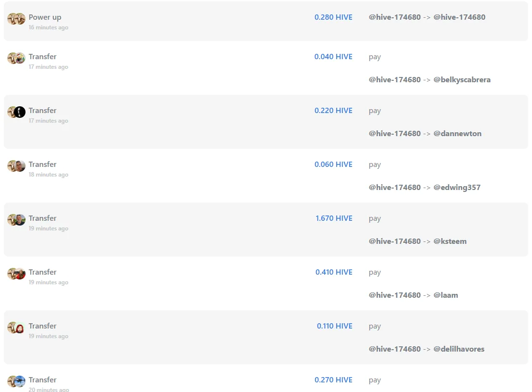Click the 0.110 HIVE transfer amount
This screenshot has width=532, height=392.
pyautogui.click(x=334, y=326)
